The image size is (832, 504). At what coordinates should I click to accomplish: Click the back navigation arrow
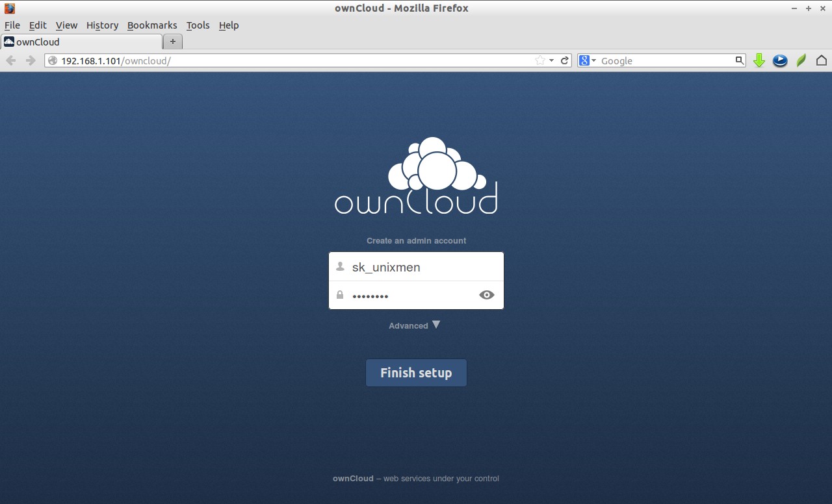pyautogui.click(x=10, y=60)
